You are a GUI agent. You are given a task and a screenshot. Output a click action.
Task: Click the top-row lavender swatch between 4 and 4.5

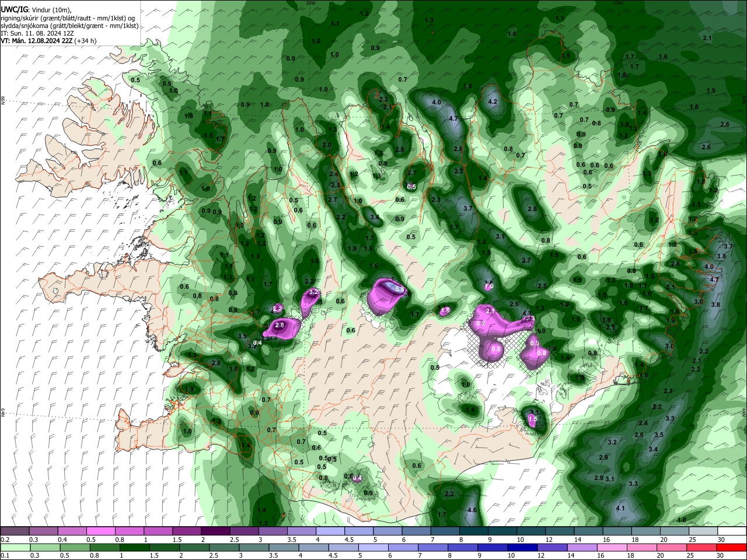[x=330, y=531]
